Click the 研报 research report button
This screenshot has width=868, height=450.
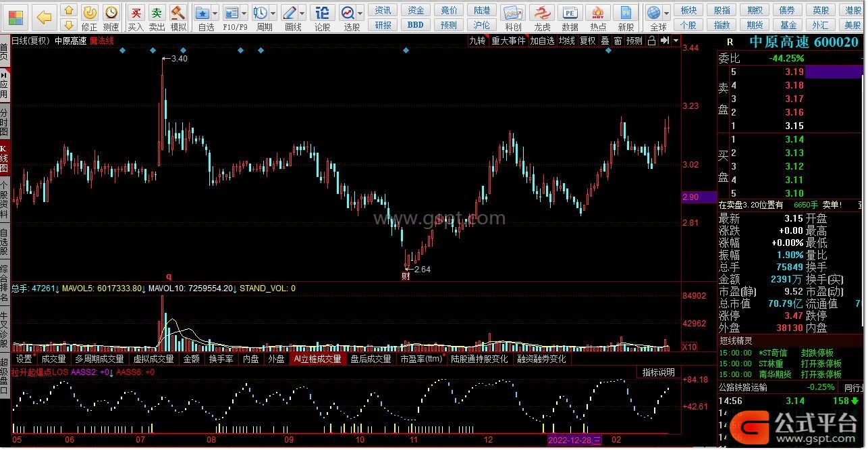point(383,25)
